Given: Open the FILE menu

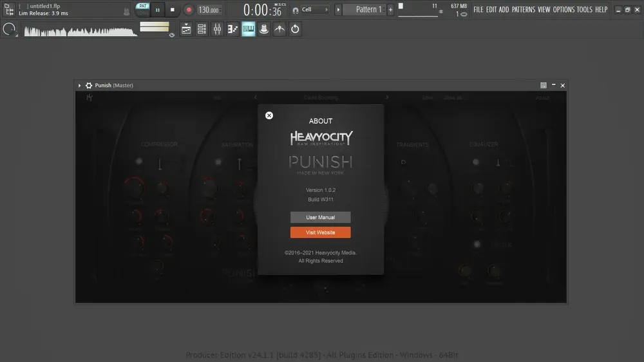Looking at the screenshot, I should [478, 10].
